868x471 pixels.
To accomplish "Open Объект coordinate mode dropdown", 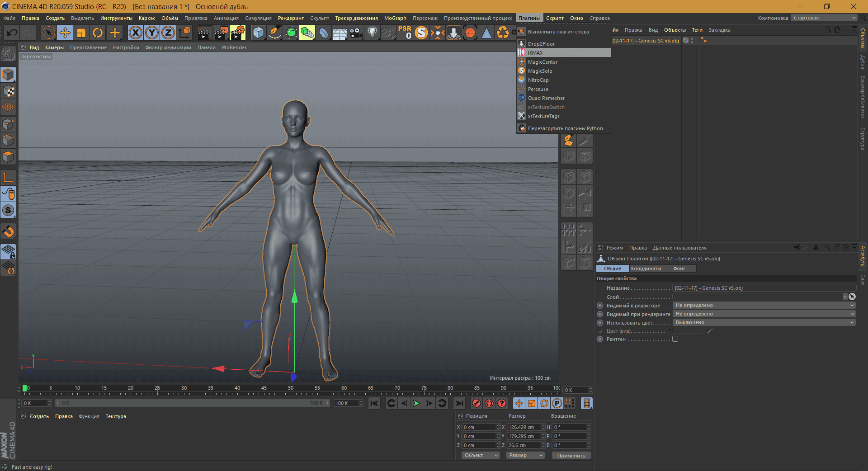I will (480, 455).
